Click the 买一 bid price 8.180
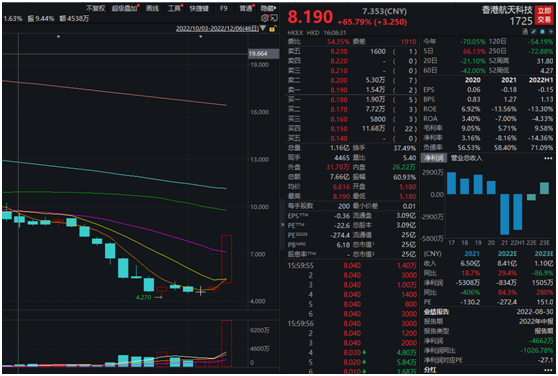 pyautogui.click(x=338, y=100)
